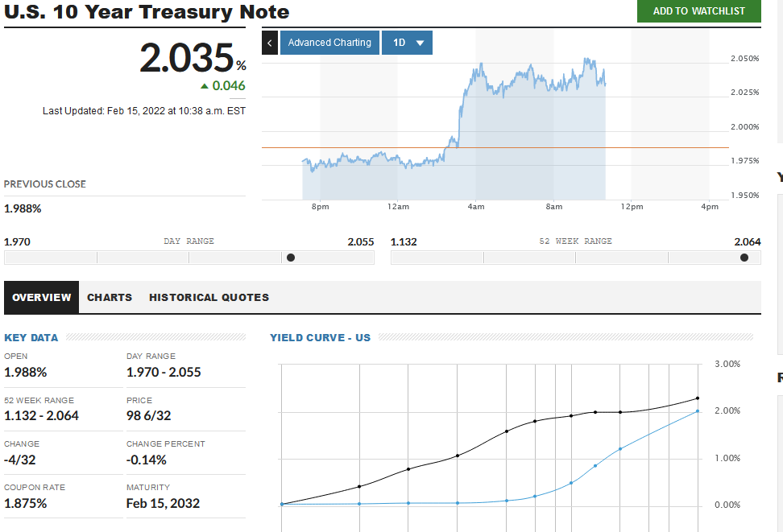Click the day range value 1.970 - 2.055
783x532 pixels.
[164, 373]
